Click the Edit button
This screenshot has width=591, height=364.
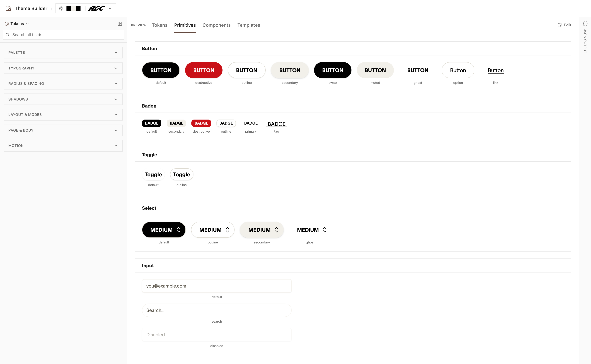(564, 25)
